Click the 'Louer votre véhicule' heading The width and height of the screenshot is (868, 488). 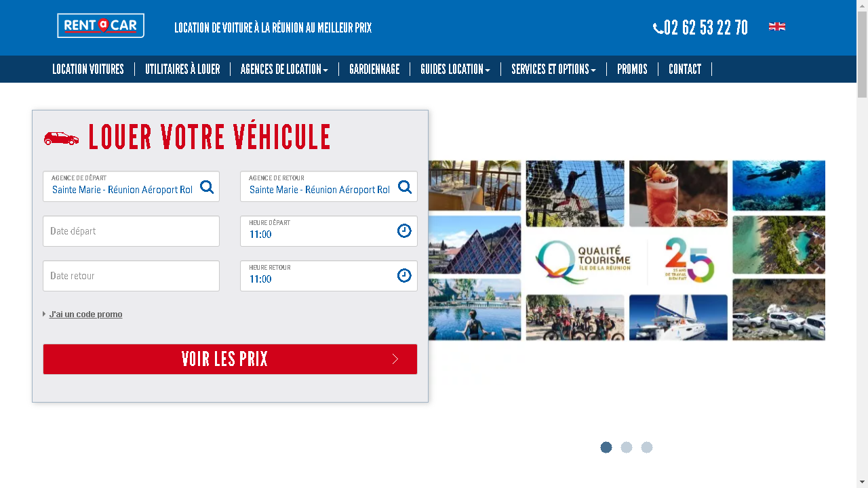[x=209, y=137]
